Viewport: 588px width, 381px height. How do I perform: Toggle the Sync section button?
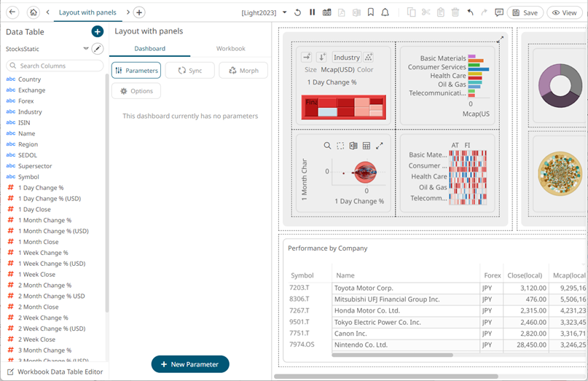pyautogui.click(x=189, y=71)
